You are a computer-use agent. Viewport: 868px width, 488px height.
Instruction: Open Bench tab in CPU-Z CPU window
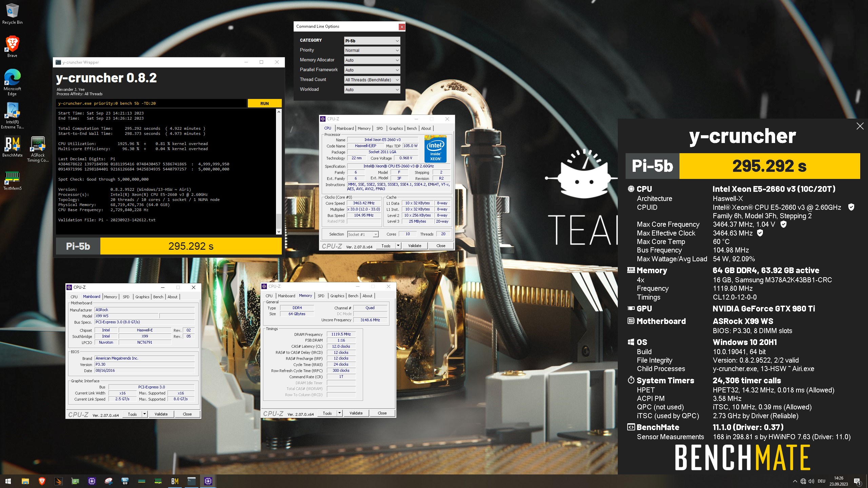412,128
